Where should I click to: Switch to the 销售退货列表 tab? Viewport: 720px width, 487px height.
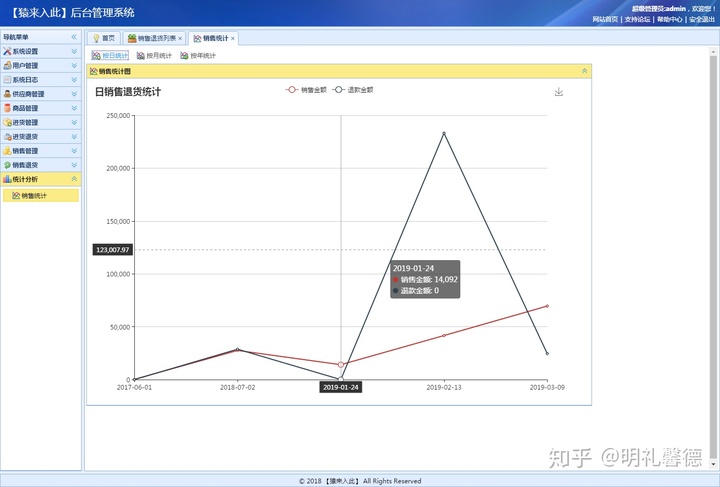(152, 39)
